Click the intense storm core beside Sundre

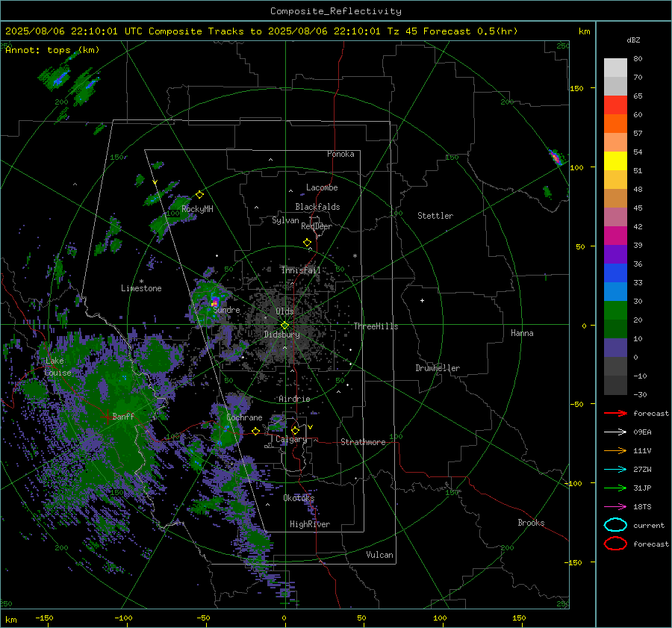click(214, 302)
